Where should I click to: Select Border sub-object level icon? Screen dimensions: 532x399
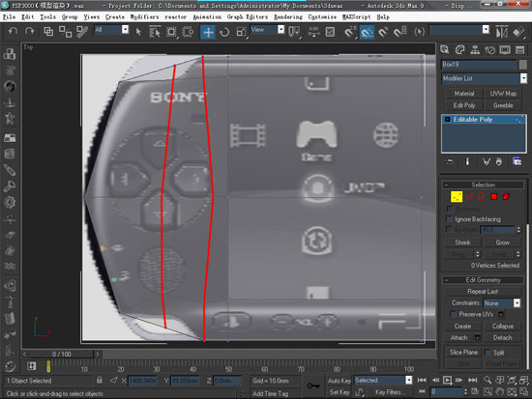click(x=481, y=196)
